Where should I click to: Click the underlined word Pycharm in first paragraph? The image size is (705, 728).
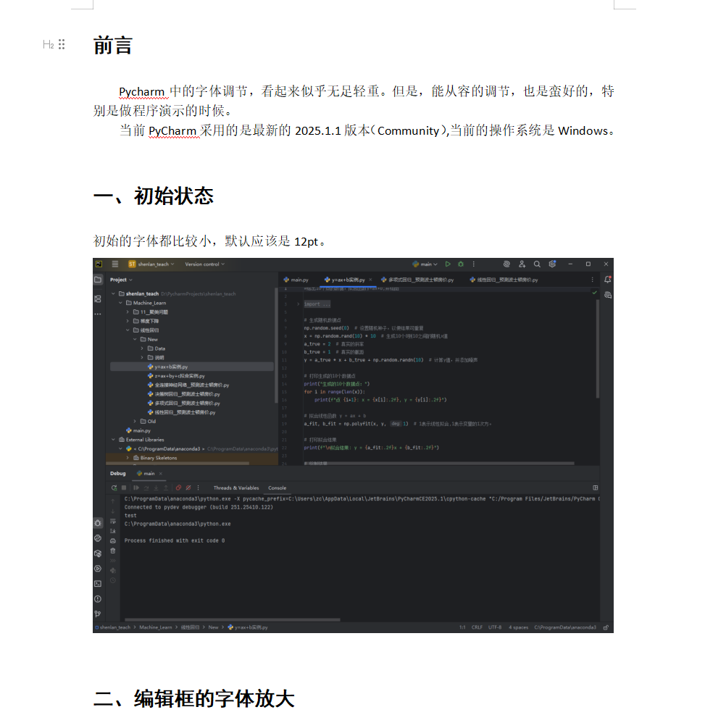point(141,91)
